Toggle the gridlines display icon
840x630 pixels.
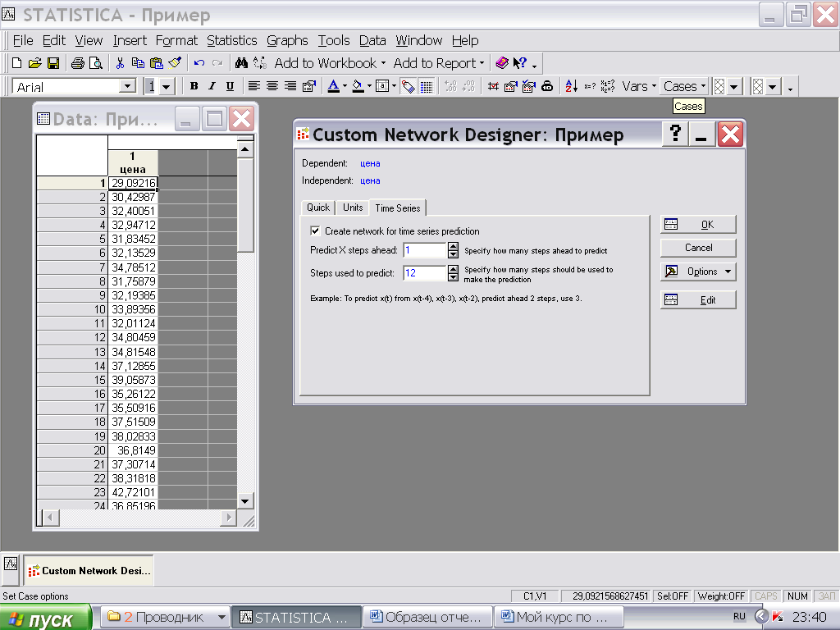pos(427,86)
